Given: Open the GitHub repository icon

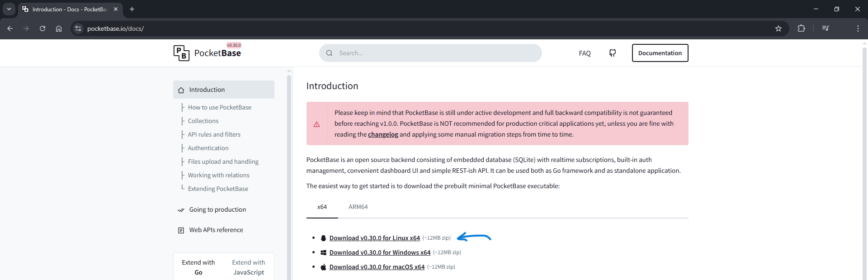Looking at the screenshot, I should point(612,53).
